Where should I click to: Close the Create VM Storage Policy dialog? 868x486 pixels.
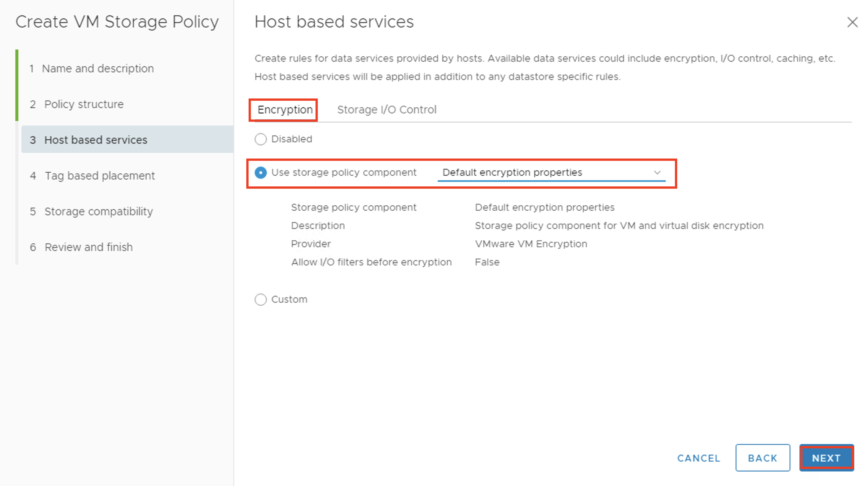852,22
